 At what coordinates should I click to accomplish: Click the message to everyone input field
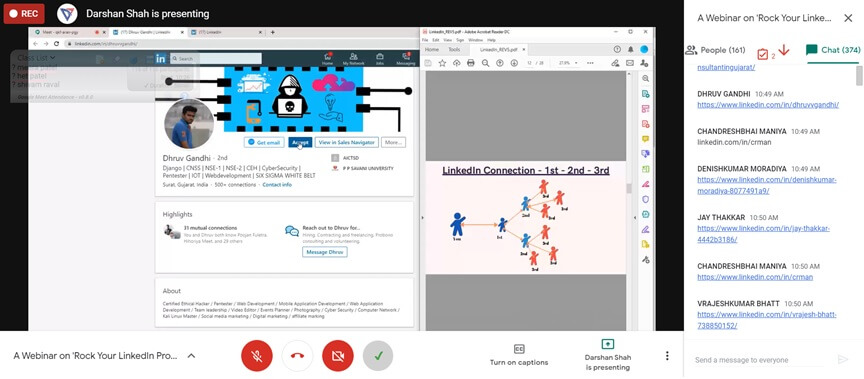(x=759, y=360)
